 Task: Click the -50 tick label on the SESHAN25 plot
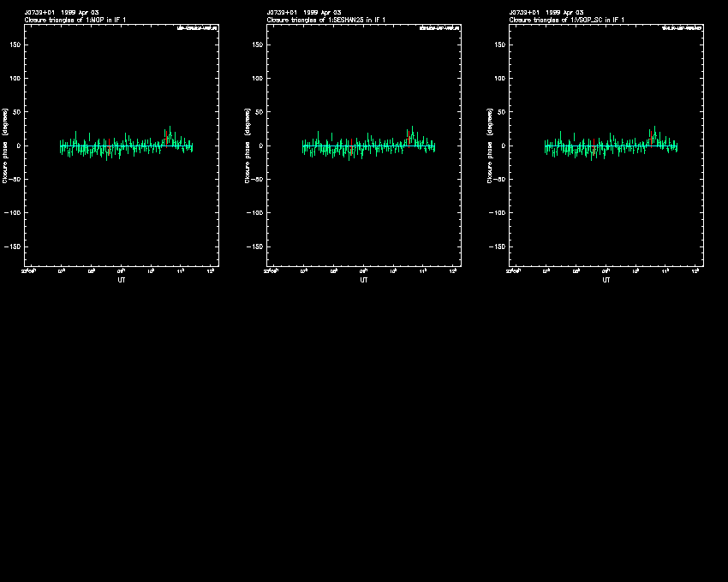tap(257, 179)
